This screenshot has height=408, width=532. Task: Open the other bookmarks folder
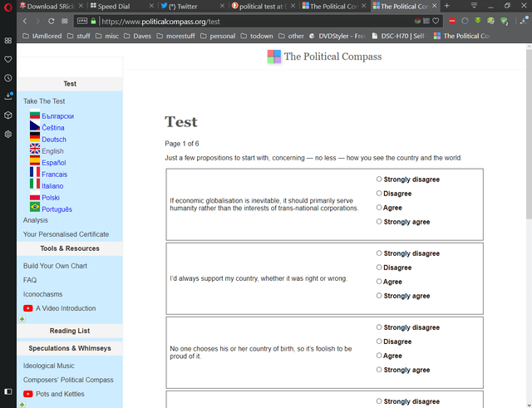(292, 36)
